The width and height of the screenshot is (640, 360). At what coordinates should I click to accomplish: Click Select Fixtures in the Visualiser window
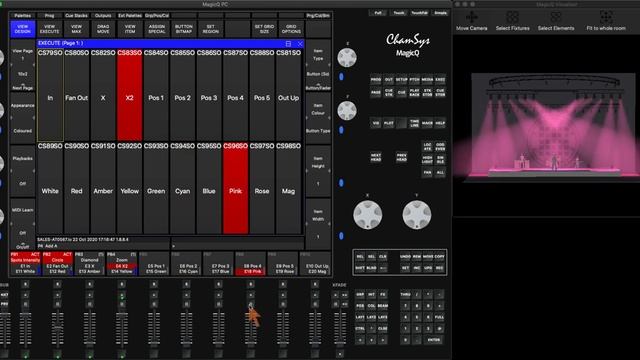click(x=513, y=21)
